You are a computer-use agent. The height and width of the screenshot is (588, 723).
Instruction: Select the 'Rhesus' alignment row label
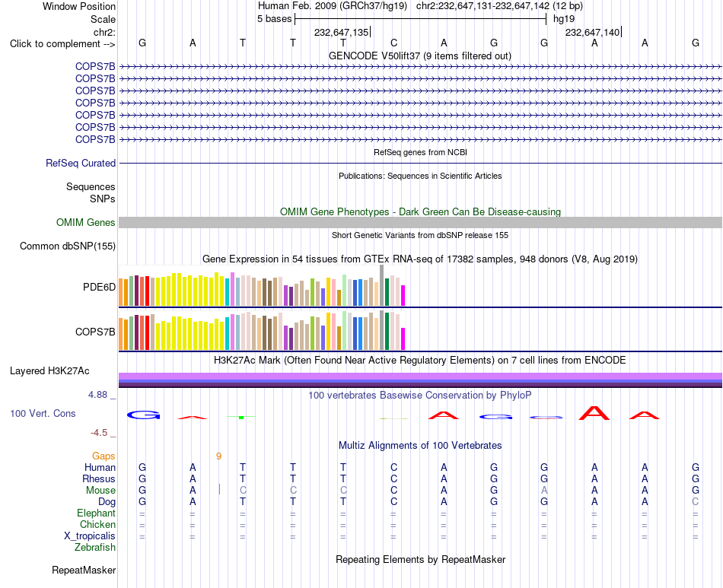tap(99, 478)
